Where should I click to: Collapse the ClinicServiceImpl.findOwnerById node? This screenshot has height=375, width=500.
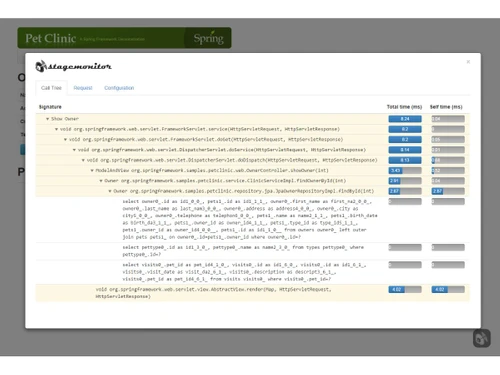(101, 181)
